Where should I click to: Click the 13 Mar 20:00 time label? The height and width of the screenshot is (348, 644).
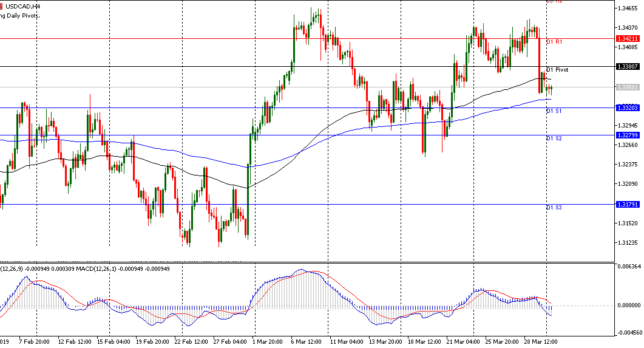tap(385, 342)
